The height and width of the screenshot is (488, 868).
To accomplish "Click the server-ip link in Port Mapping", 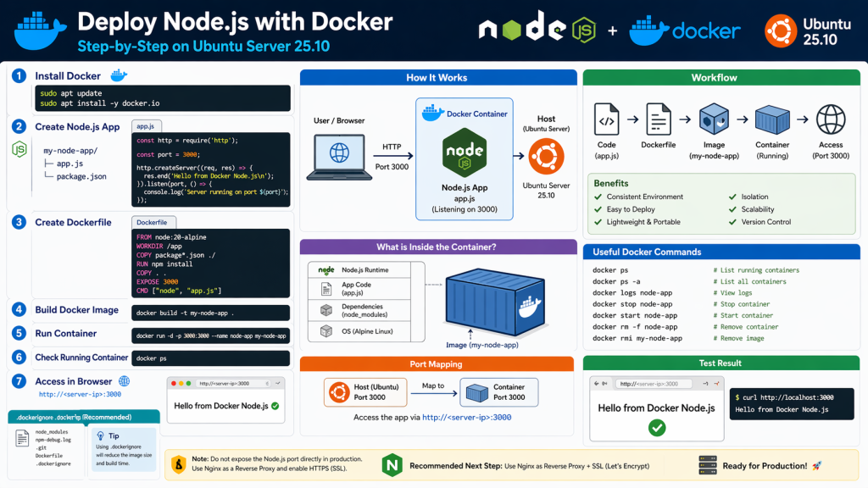I will (466, 417).
